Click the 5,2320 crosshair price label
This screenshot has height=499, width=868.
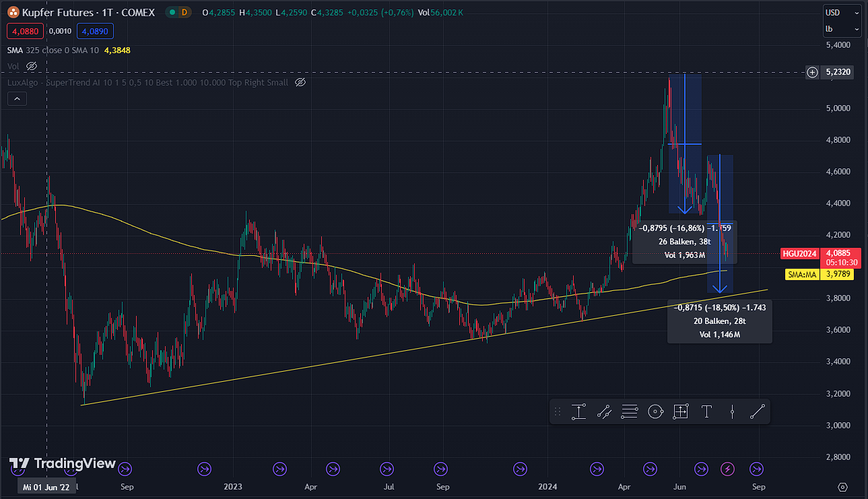[x=836, y=72]
